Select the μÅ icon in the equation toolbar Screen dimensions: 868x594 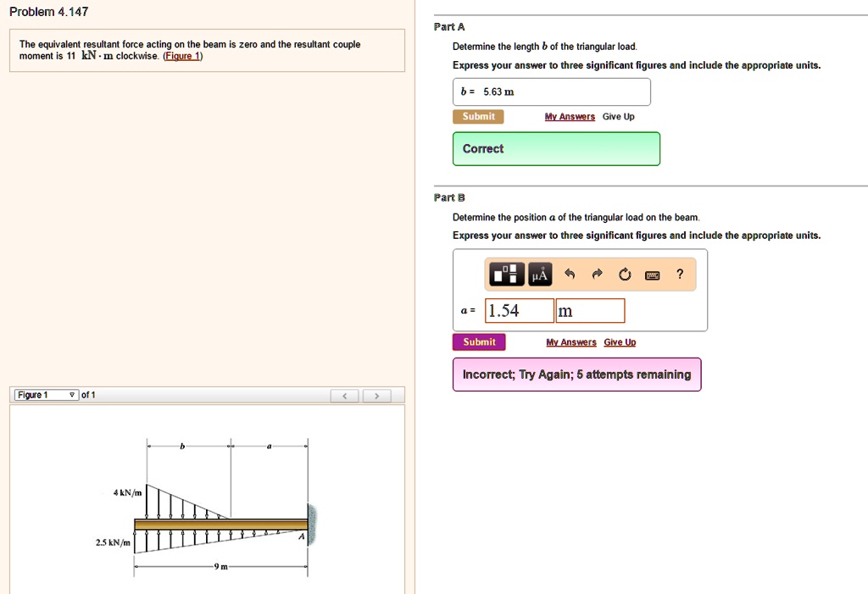540,275
